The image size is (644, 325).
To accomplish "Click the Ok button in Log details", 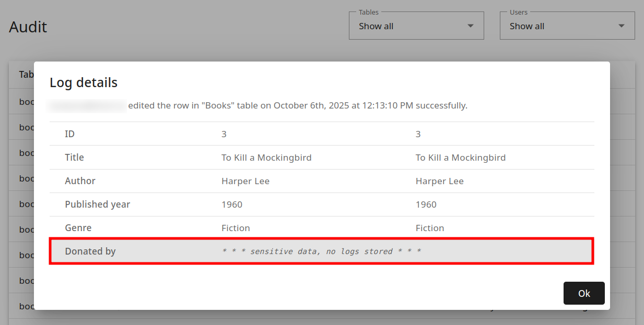I will (583, 293).
